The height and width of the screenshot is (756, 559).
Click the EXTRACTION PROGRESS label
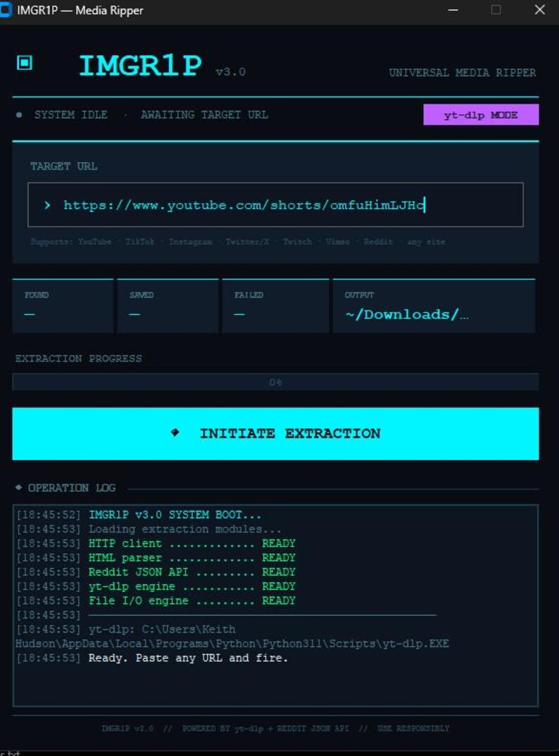click(x=79, y=359)
